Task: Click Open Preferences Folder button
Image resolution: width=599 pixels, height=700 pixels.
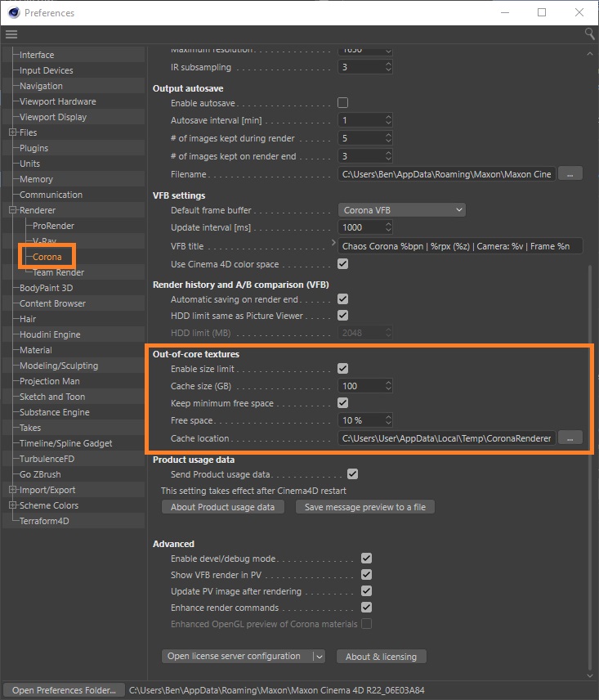Action: [x=64, y=690]
